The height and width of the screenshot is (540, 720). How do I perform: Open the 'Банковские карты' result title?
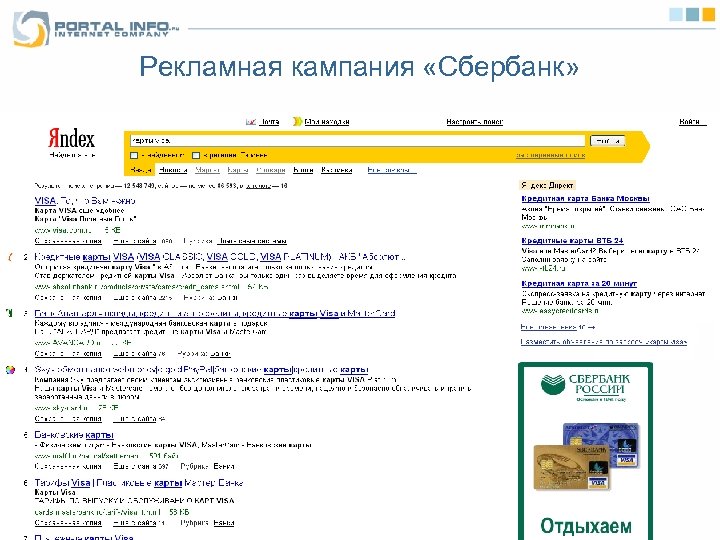pos(74,434)
